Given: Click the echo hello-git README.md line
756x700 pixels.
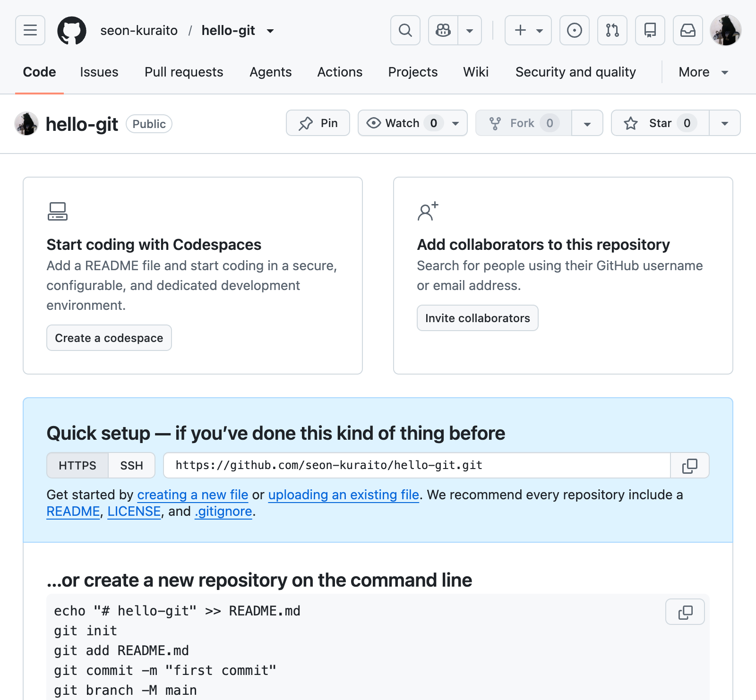Looking at the screenshot, I should 177,611.
